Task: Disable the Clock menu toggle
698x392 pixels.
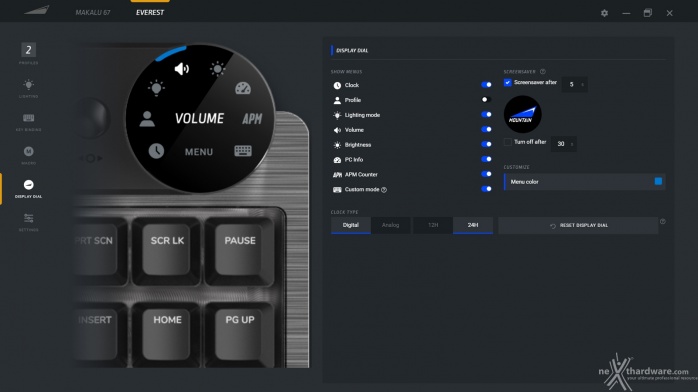Action: [486, 85]
